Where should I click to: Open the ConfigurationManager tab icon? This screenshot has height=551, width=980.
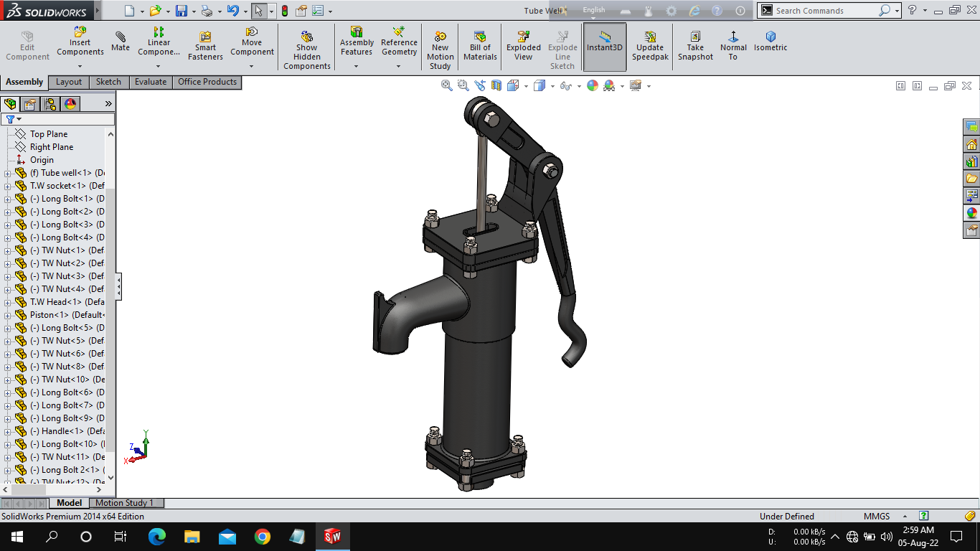tap(50, 104)
